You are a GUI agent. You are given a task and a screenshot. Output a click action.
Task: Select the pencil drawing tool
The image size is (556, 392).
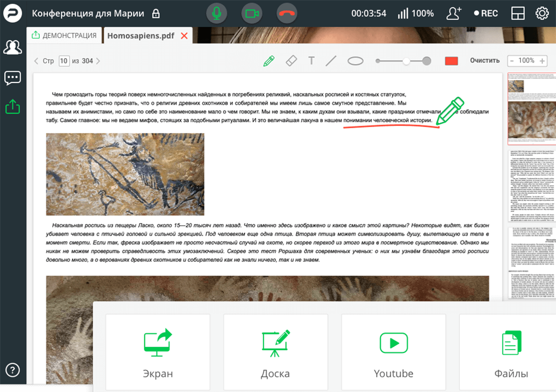[x=269, y=61]
